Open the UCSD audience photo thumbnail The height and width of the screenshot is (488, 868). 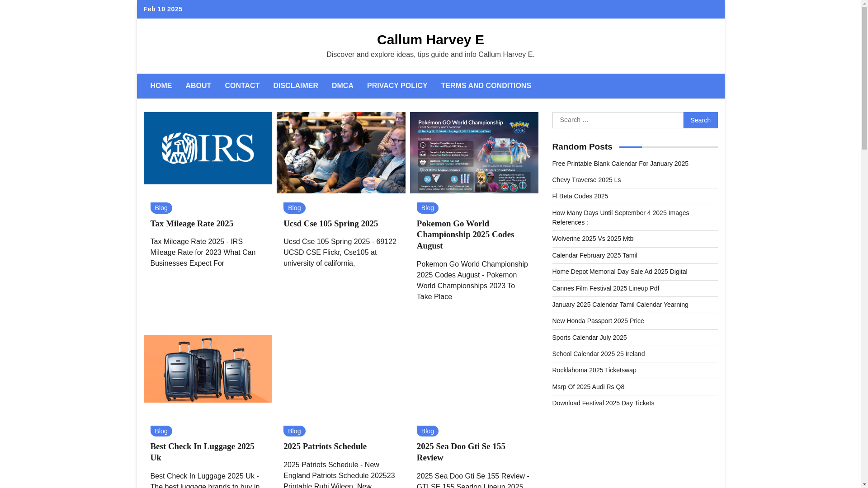coord(341,153)
